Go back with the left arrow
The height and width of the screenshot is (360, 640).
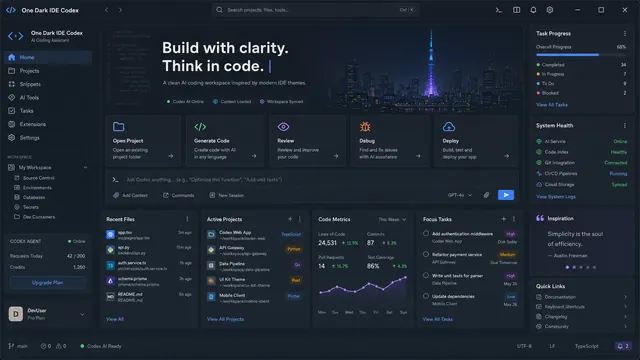point(107,10)
